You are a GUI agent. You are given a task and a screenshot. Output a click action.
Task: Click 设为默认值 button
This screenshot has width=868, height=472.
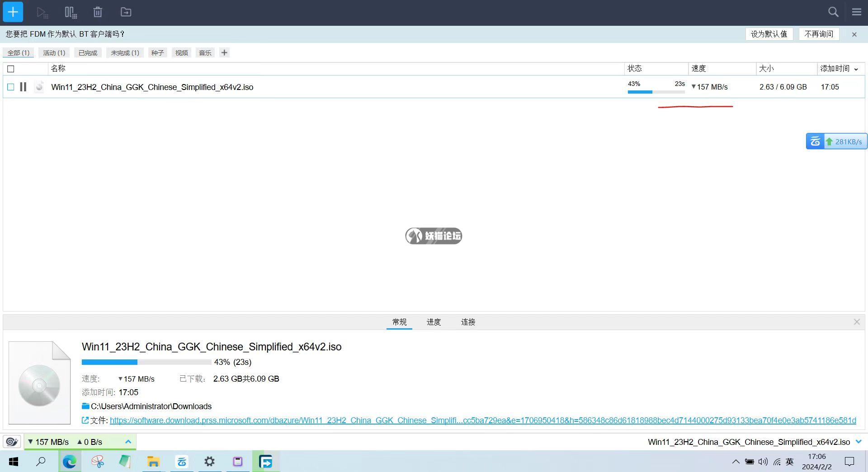pyautogui.click(x=769, y=34)
